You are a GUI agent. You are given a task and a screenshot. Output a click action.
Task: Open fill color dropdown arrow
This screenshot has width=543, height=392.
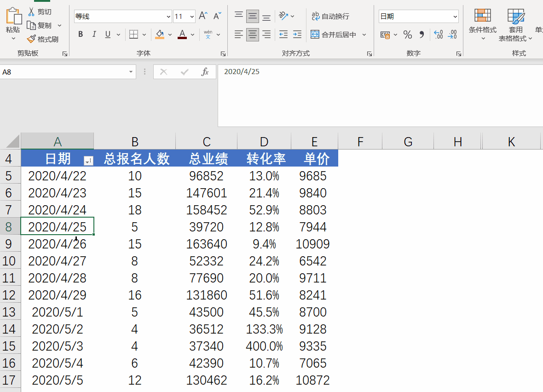click(x=170, y=35)
